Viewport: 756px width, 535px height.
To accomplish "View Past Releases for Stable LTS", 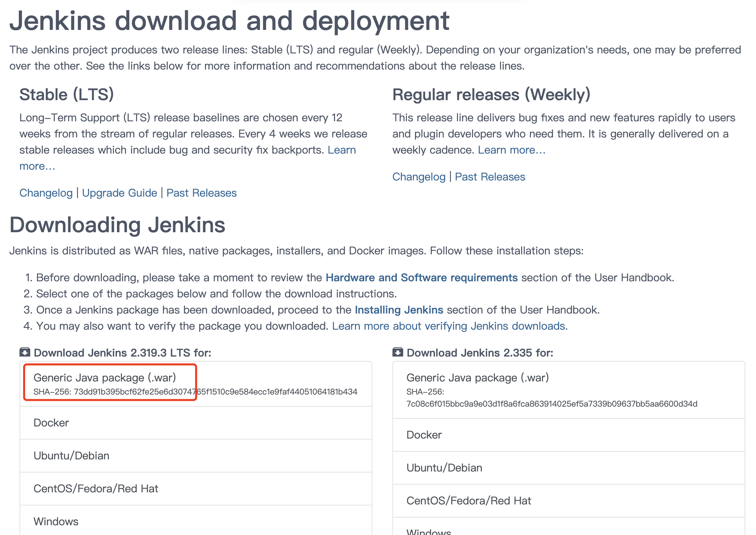I will coord(202,193).
